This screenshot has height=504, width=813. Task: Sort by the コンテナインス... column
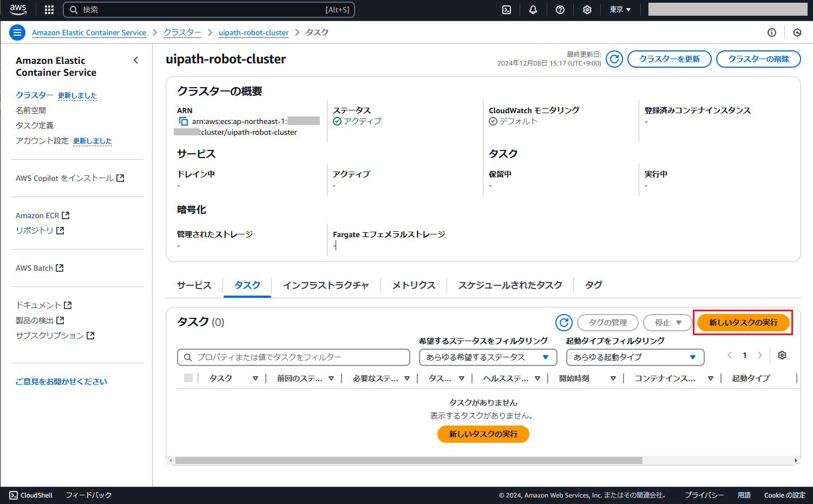[711, 378]
